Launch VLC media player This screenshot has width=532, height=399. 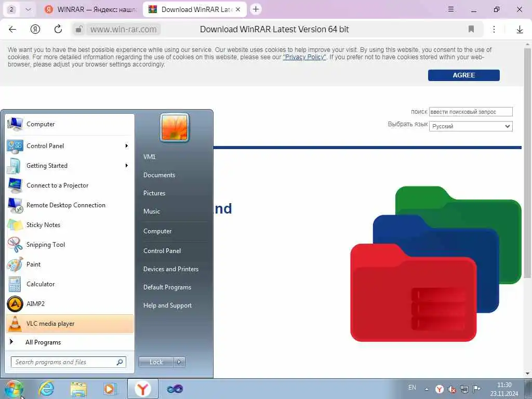70,324
